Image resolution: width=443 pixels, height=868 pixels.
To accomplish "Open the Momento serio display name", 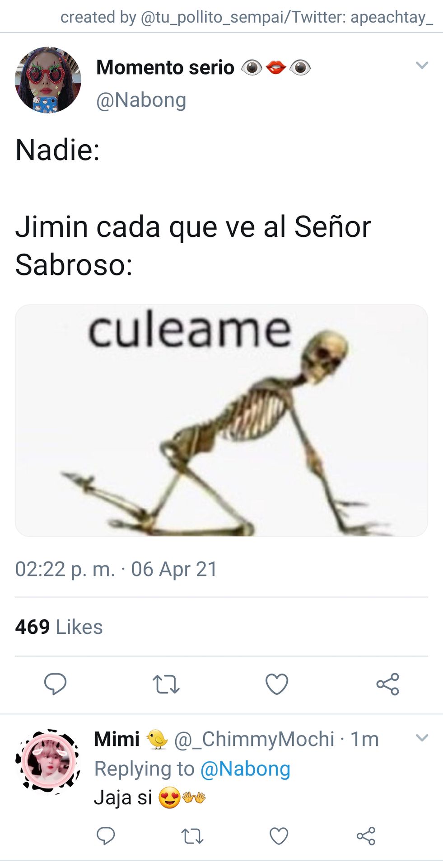I will [x=165, y=67].
